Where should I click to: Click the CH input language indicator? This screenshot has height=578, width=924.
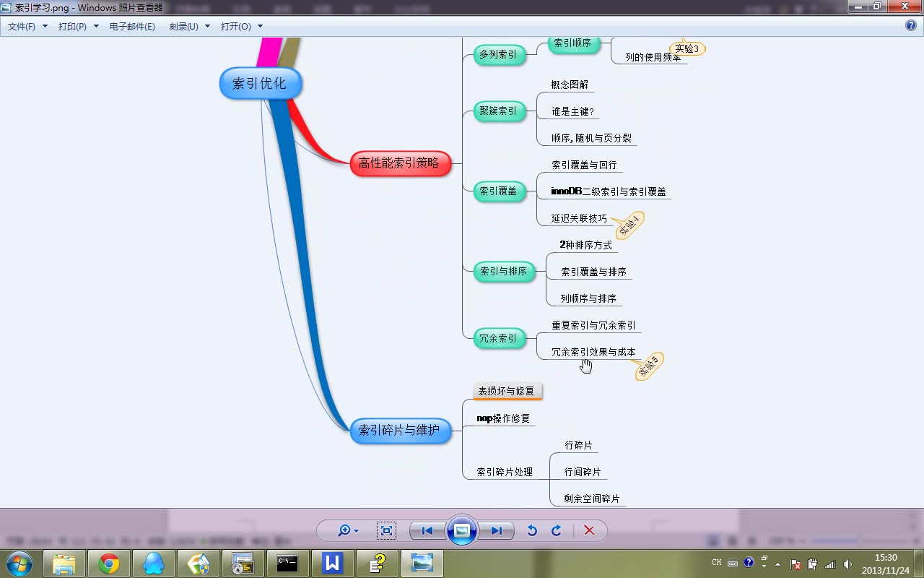pos(717,562)
